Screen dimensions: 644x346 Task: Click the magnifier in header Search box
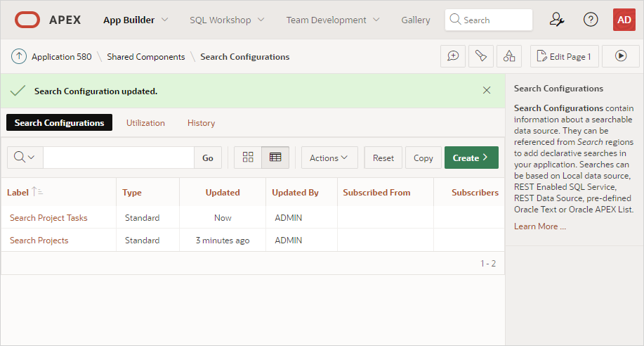pyautogui.click(x=455, y=19)
